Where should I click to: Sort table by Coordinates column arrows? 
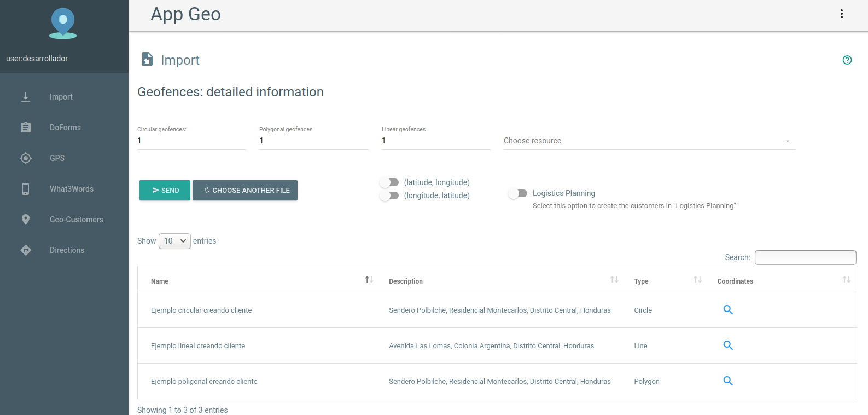click(846, 280)
